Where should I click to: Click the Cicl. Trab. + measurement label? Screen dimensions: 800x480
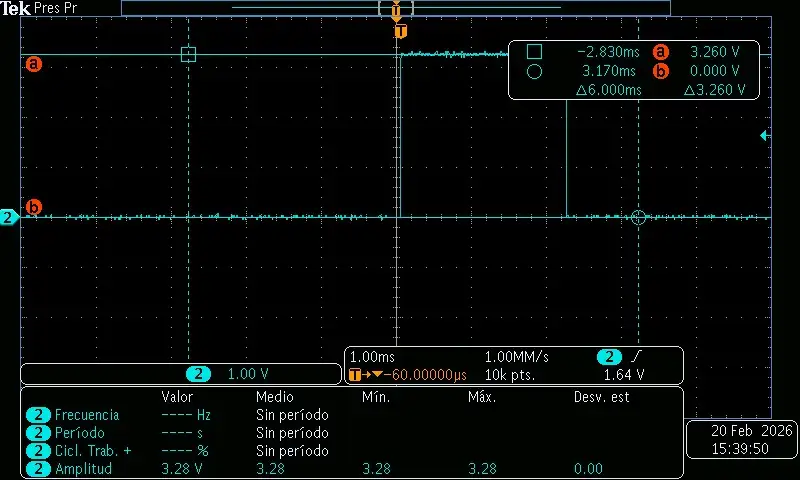[93, 451]
